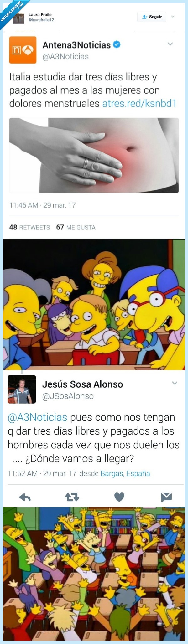Like the reply with heart icon
The width and height of the screenshot is (188, 644).
tap(119, 497)
